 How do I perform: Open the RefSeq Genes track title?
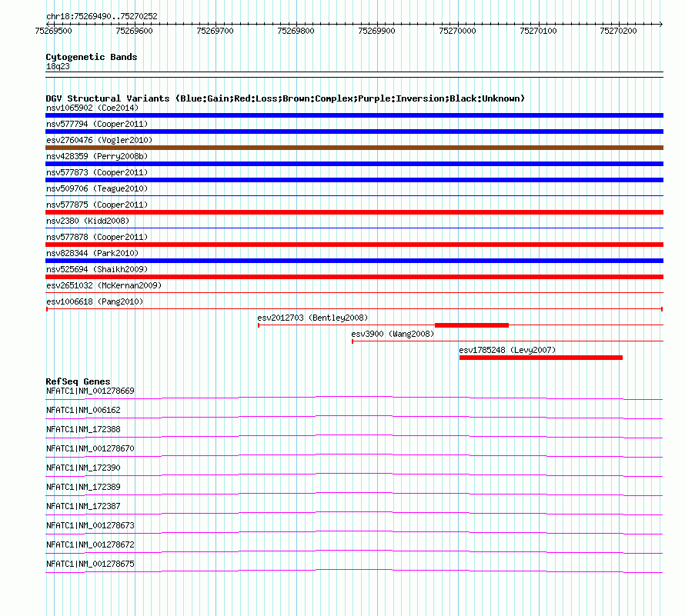[78, 381]
